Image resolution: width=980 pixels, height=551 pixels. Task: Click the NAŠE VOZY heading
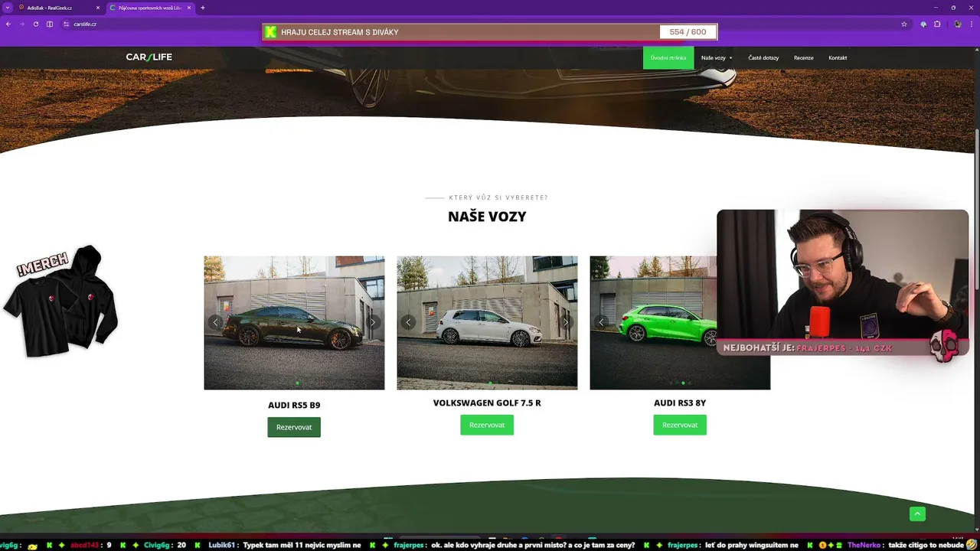point(487,217)
